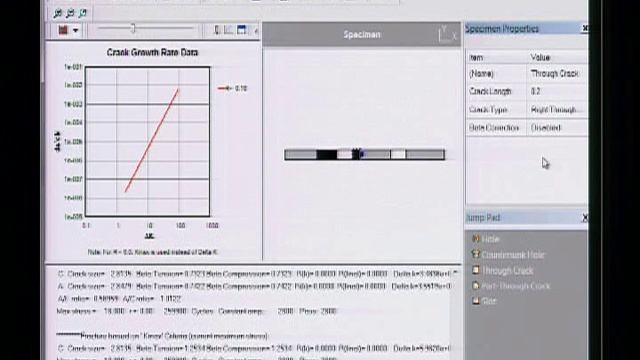Select Countersunk Hole in the Jump Pad

coord(508,255)
